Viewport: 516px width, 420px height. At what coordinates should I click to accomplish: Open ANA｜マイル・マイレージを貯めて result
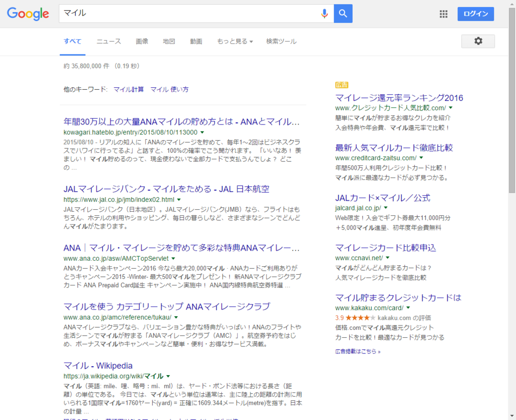(181, 248)
